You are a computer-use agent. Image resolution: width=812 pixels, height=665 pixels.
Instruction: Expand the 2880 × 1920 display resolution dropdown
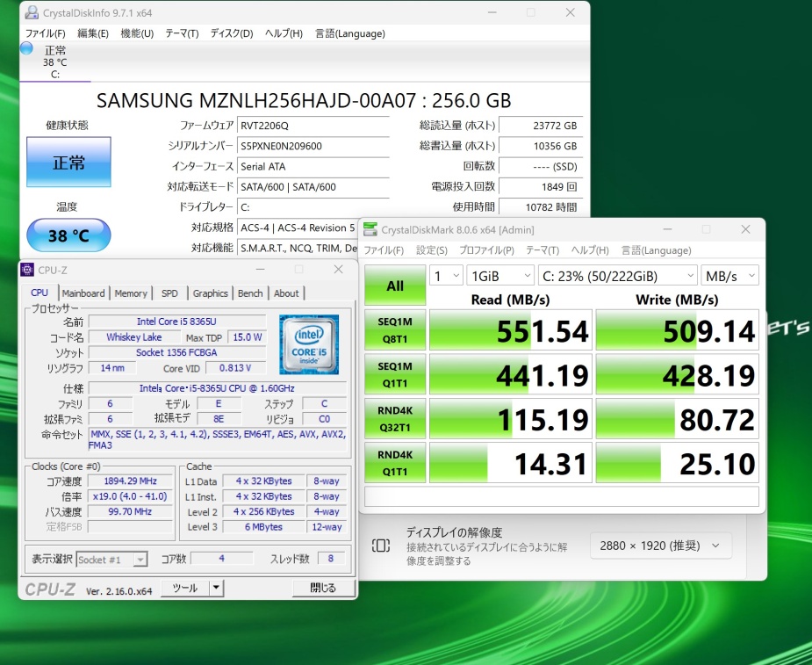(660, 546)
